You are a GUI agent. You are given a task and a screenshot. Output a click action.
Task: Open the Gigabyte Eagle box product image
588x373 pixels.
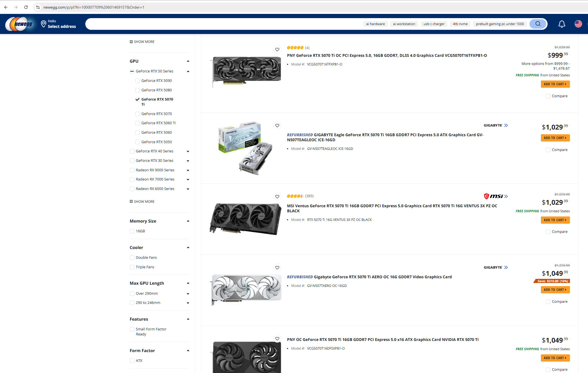[x=246, y=148]
